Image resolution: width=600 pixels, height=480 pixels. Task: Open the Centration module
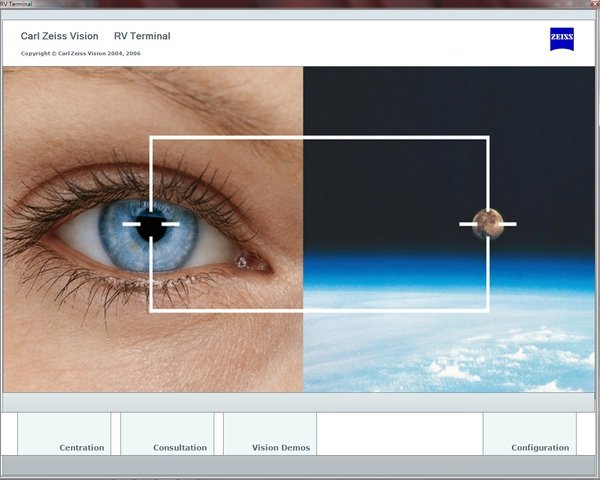[x=64, y=434]
